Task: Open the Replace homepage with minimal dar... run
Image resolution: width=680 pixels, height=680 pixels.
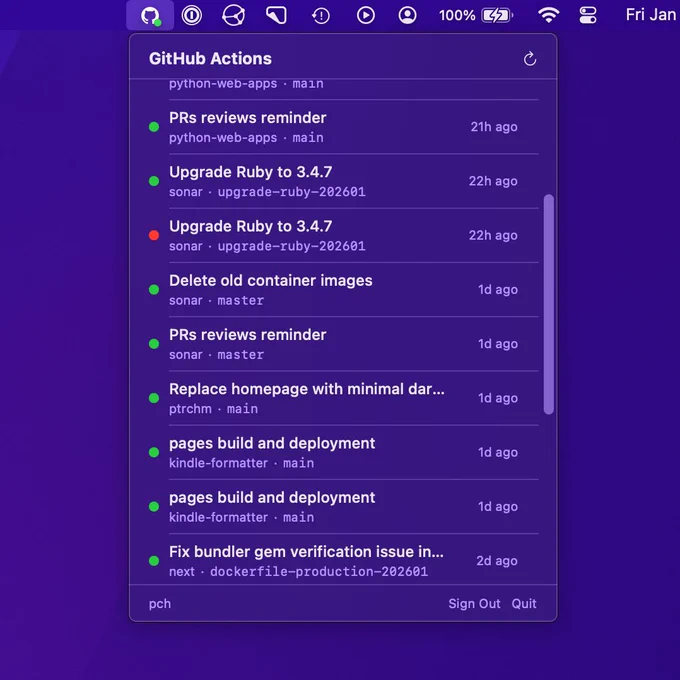Action: pos(343,398)
